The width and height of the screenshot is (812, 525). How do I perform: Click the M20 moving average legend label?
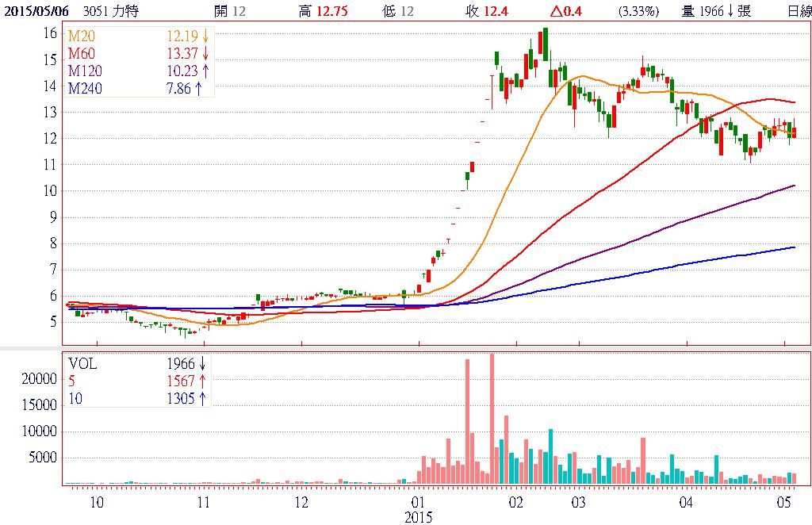click(x=80, y=37)
